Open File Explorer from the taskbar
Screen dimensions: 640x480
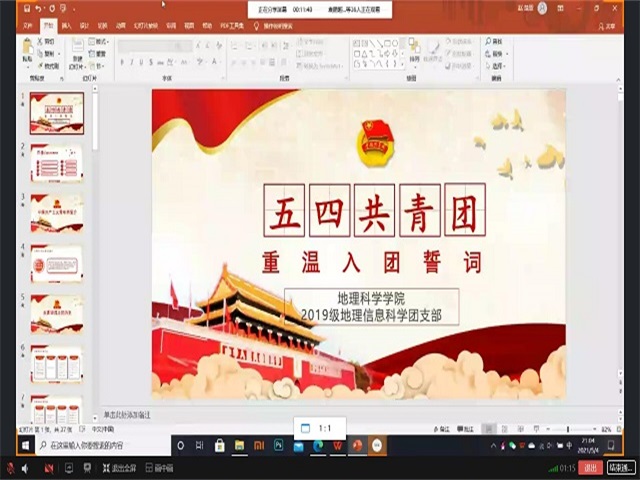click(239, 445)
